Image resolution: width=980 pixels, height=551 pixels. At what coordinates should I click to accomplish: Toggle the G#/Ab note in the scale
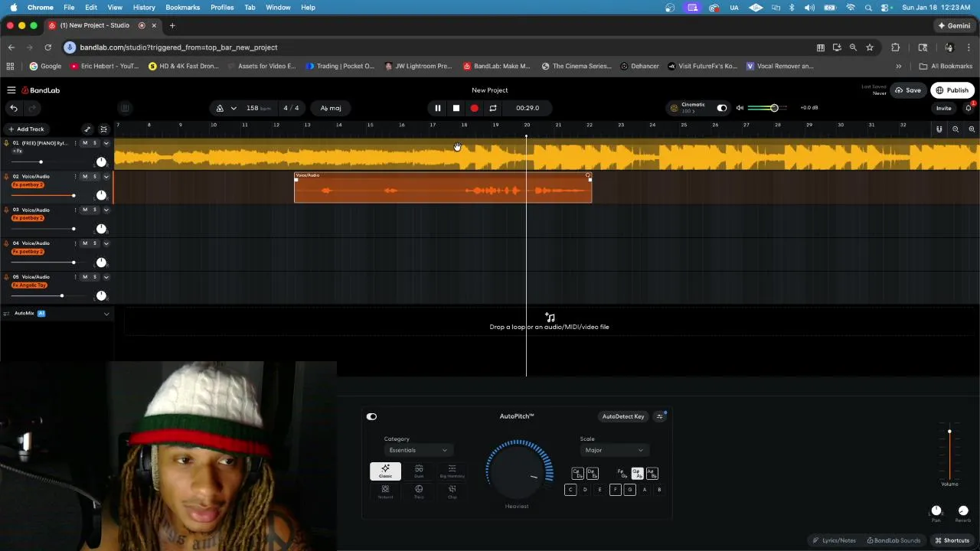(x=637, y=474)
